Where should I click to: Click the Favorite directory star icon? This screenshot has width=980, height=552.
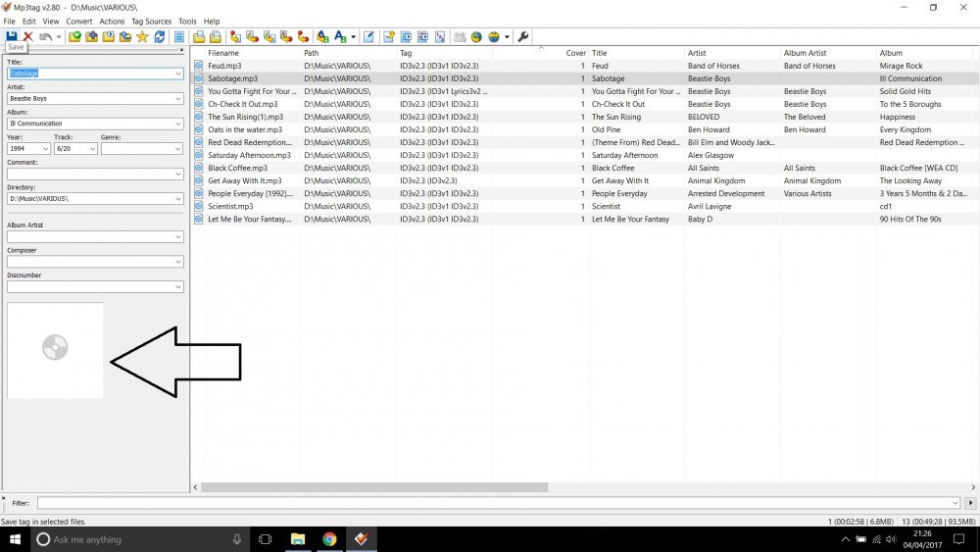(142, 37)
